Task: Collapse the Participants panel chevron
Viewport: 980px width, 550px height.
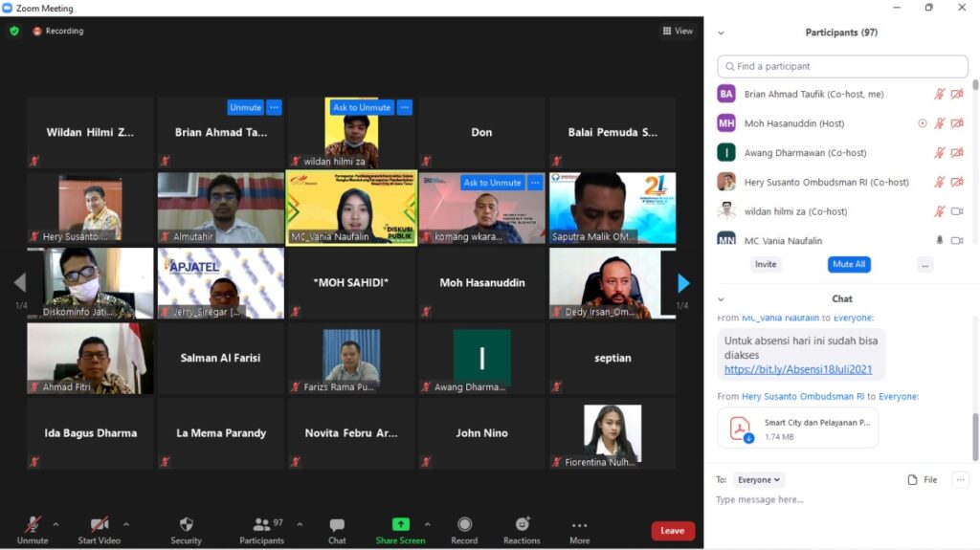Action: (x=721, y=33)
